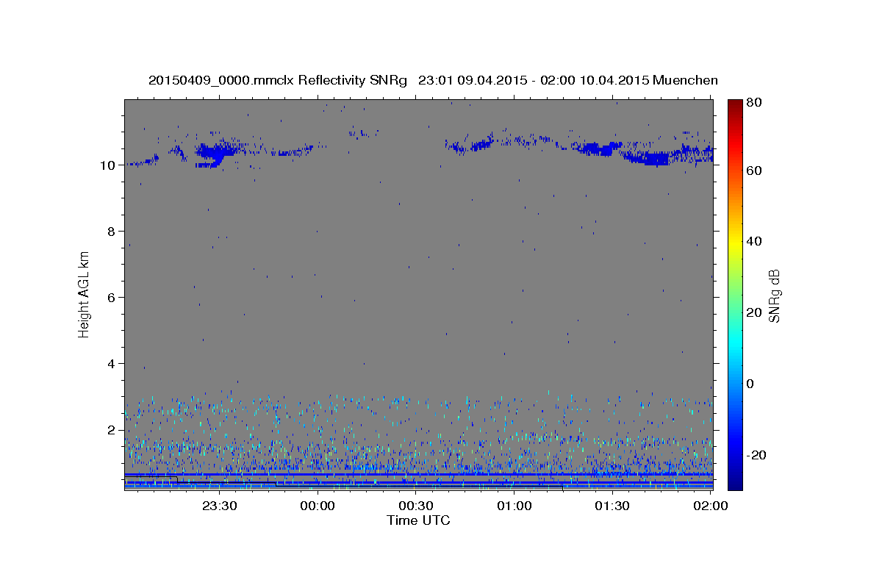The width and height of the screenshot is (882, 588).
Task: Click the height tick label 8
Action: (111, 232)
